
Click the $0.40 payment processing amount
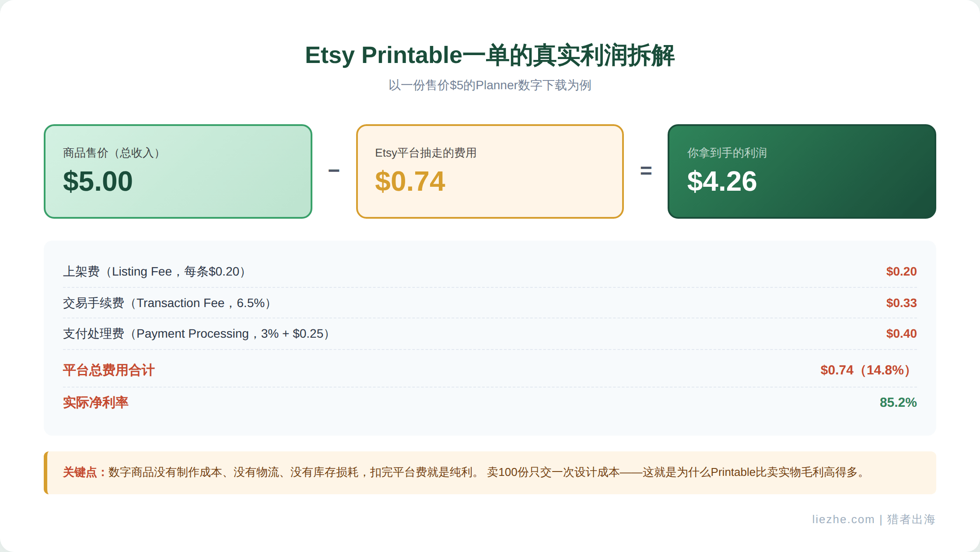(x=901, y=334)
